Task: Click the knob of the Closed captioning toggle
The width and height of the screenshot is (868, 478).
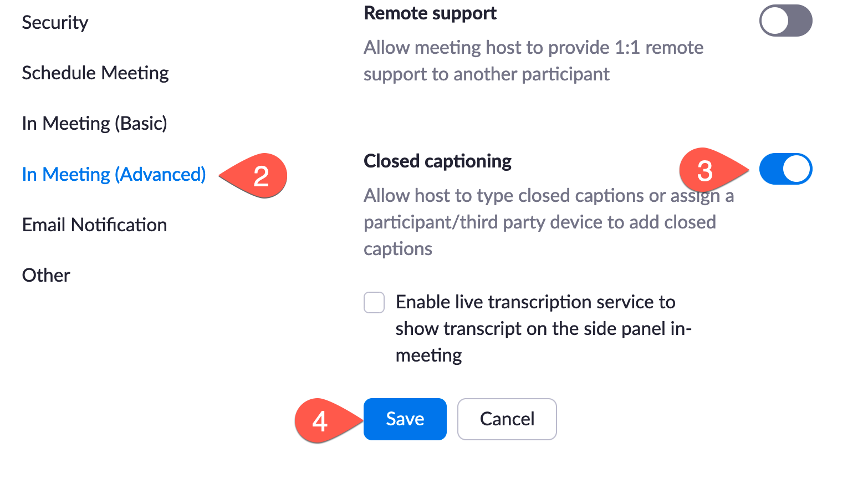Action: (x=796, y=169)
